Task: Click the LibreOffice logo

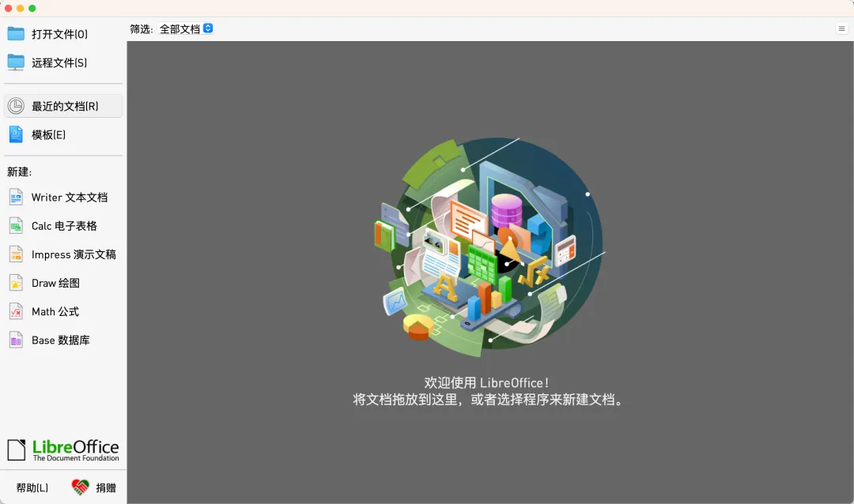Action: click(x=62, y=450)
